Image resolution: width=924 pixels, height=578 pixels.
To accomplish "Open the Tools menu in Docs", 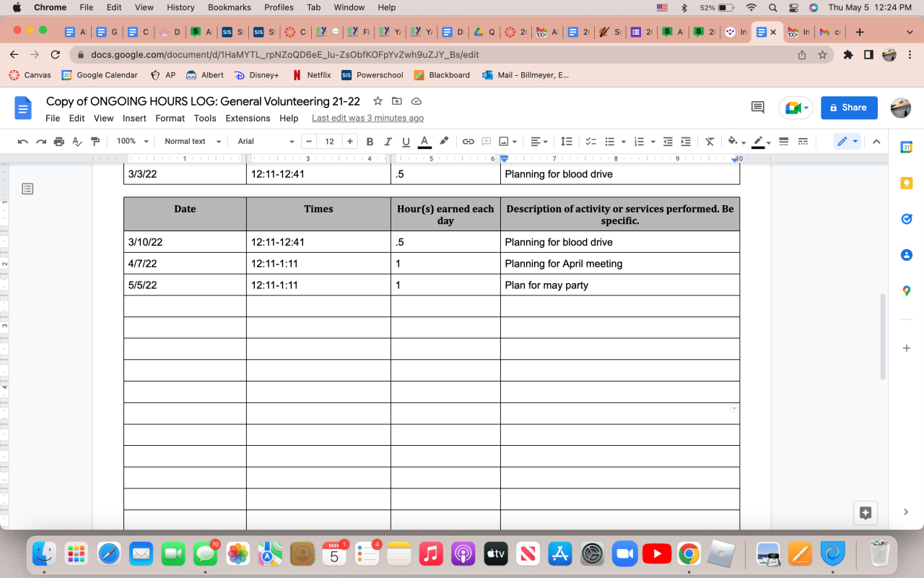I will 205,118.
